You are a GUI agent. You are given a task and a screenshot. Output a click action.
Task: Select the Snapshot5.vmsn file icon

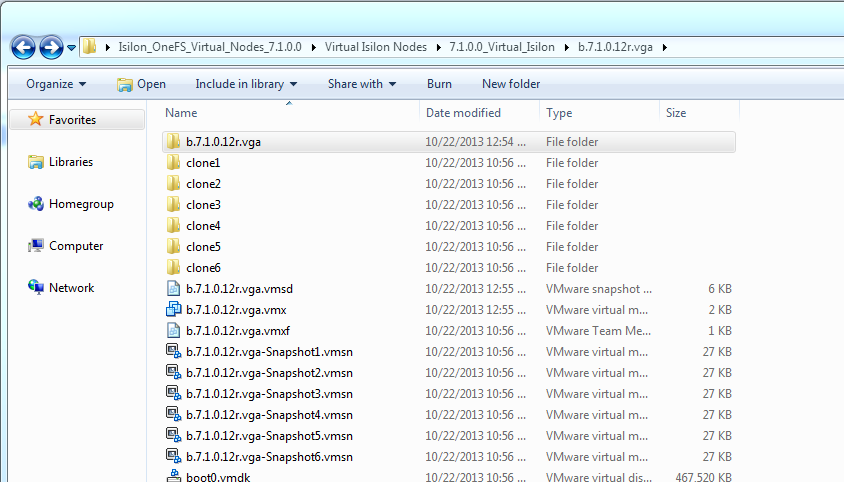[x=173, y=435]
